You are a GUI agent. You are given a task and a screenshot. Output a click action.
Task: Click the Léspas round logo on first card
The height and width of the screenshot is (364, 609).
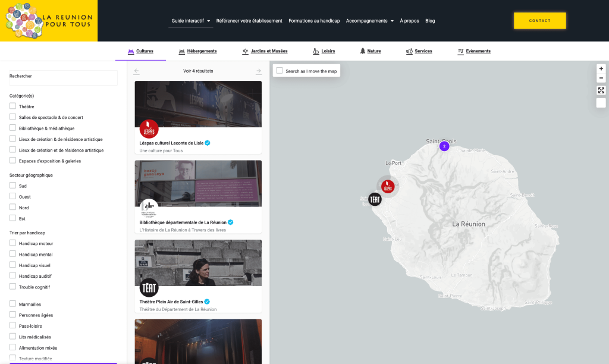click(x=149, y=129)
